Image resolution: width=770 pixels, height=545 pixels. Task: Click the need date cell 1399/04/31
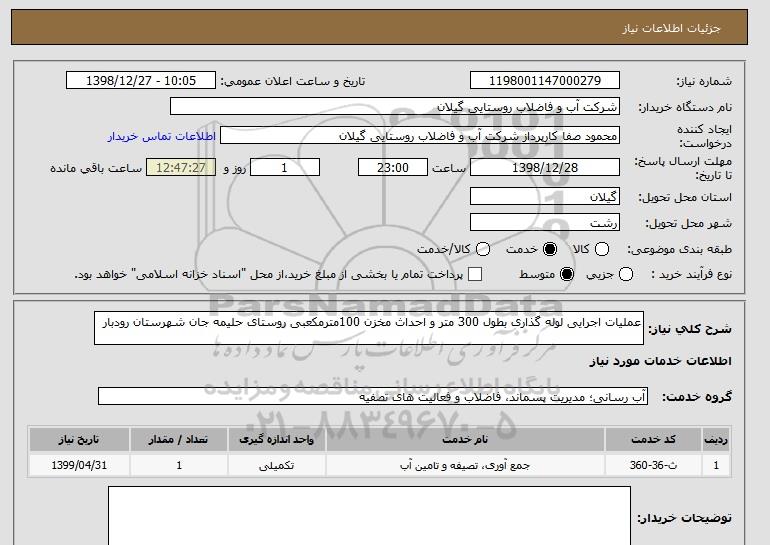[79, 465]
